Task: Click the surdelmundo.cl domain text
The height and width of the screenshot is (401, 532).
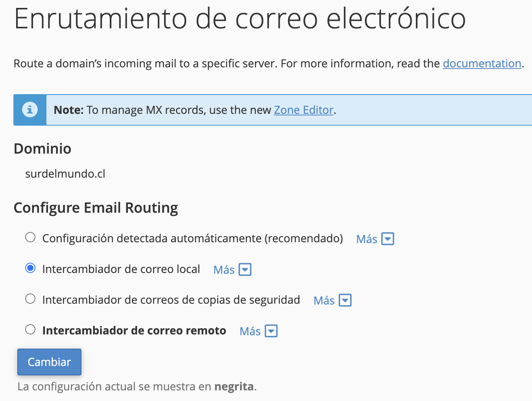Action: click(x=65, y=174)
